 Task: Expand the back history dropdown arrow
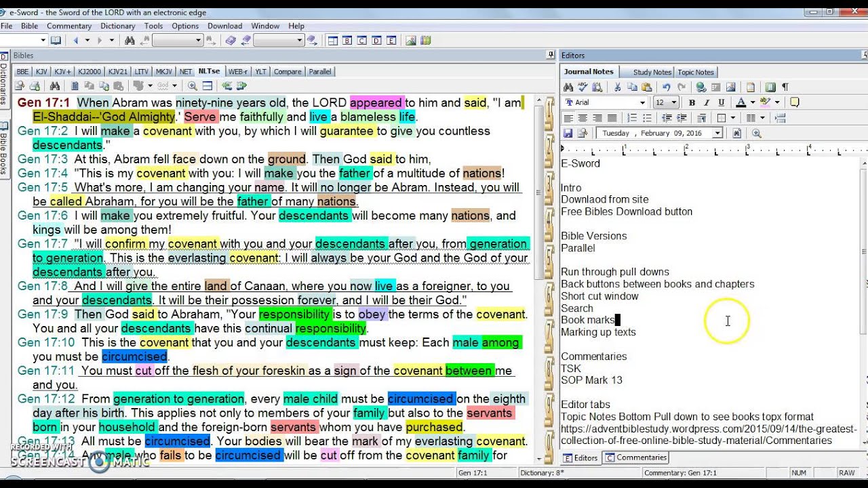coord(87,41)
